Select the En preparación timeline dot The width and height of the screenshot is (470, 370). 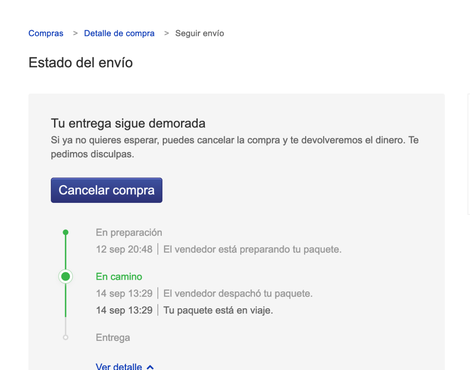point(66,232)
